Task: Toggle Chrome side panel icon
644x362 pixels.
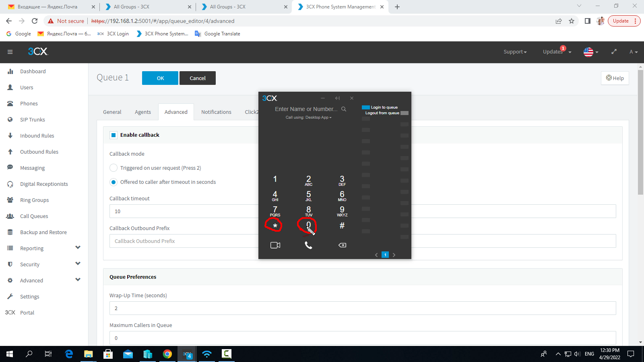Action: click(x=588, y=21)
